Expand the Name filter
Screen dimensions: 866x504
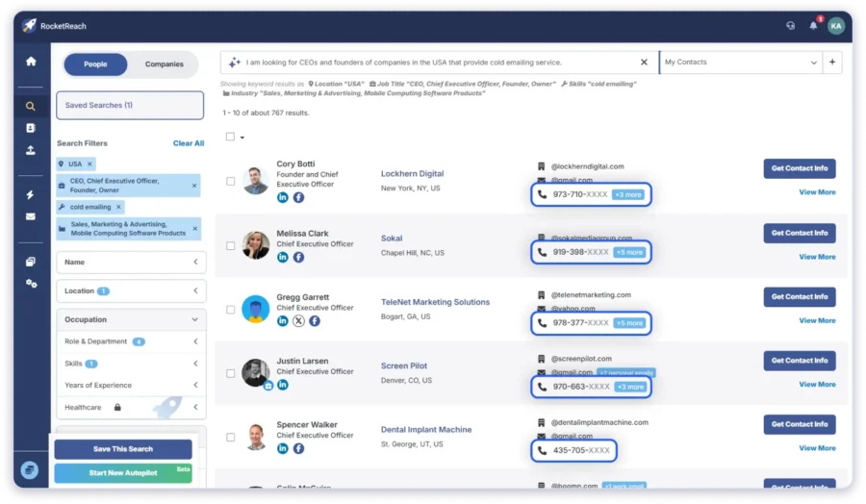tap(131, 263)
